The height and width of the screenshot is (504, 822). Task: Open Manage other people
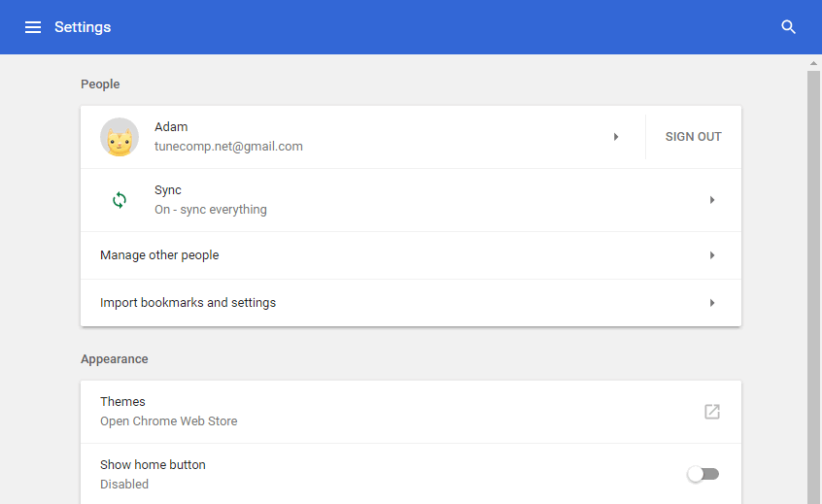coord(411,255)
